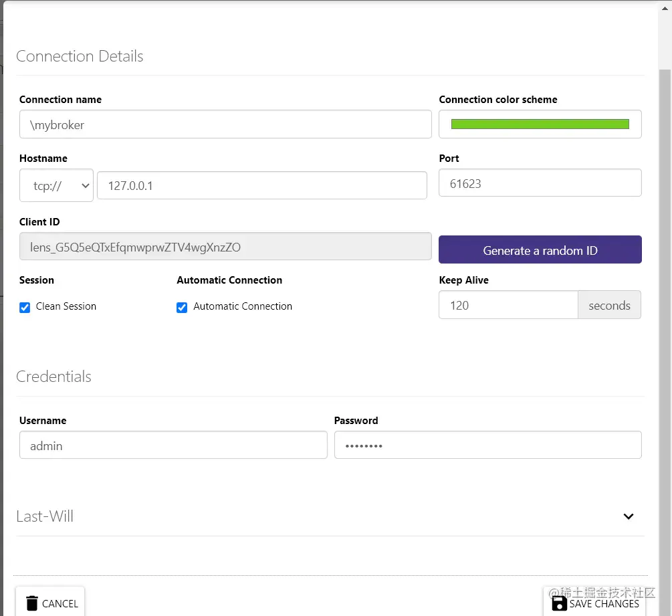Viewport: 672px width, 616px height.
Task: Click the trash icon on Cancel
Action: (31, 603)
